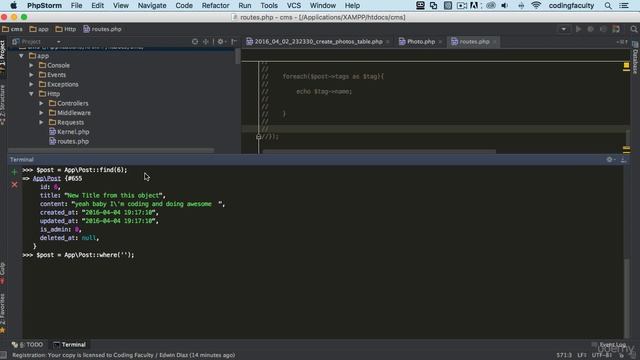Click the cms breadcrumb in navigation bar
The height and width of the screenshot is (360, 640).
[12, 29]
